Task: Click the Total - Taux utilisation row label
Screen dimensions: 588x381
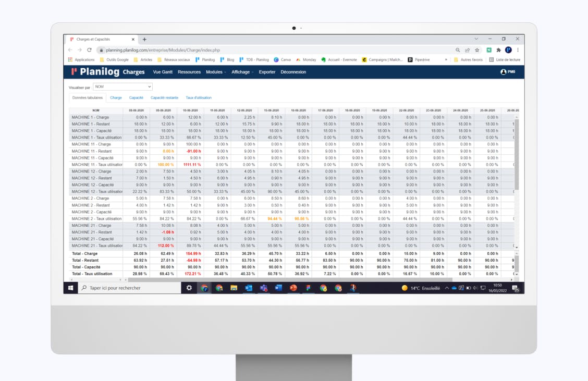Action: point(92,274)
